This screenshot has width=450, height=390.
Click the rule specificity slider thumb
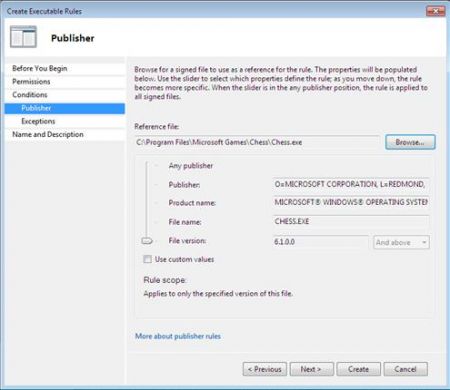[147, 241]
